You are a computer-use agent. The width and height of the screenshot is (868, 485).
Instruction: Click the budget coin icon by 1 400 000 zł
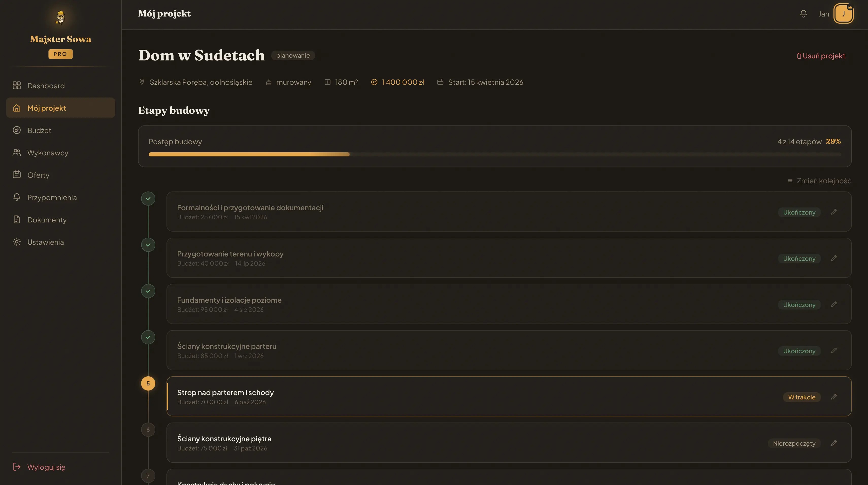tap(374, 82)
